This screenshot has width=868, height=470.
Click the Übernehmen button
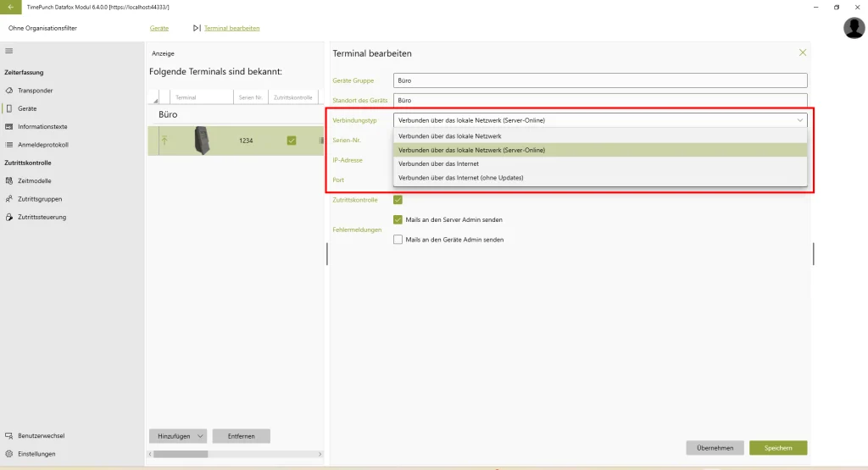click(715, 448)
